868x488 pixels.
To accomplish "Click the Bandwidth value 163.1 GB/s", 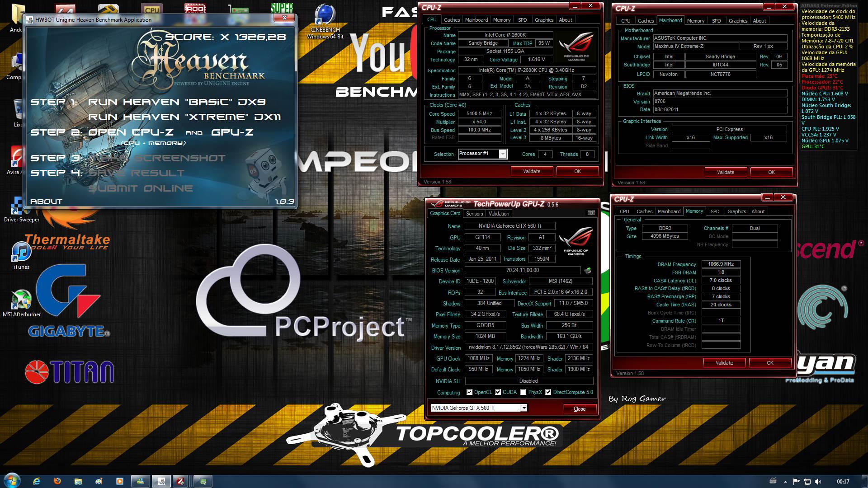I will pos(569,336).
